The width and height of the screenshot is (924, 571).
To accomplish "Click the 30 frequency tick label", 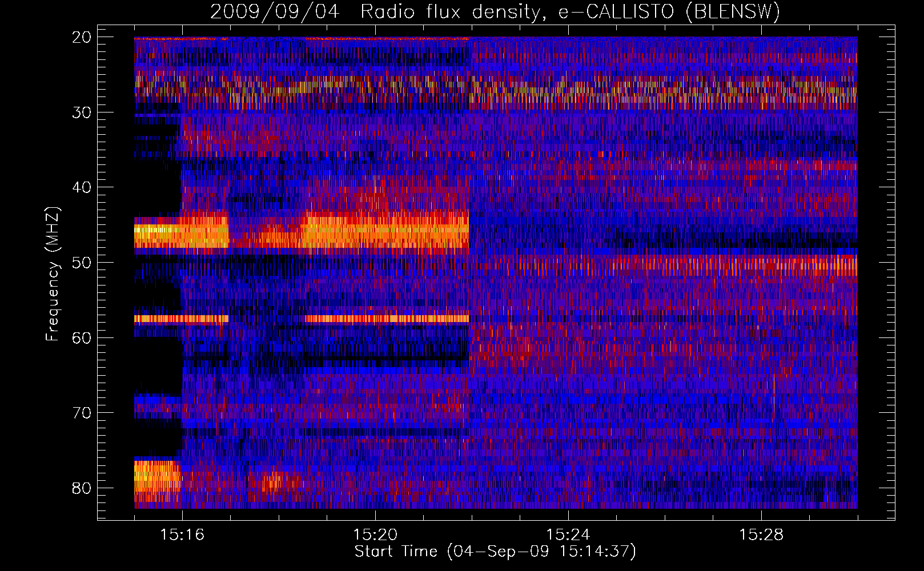I will (82, 112).
